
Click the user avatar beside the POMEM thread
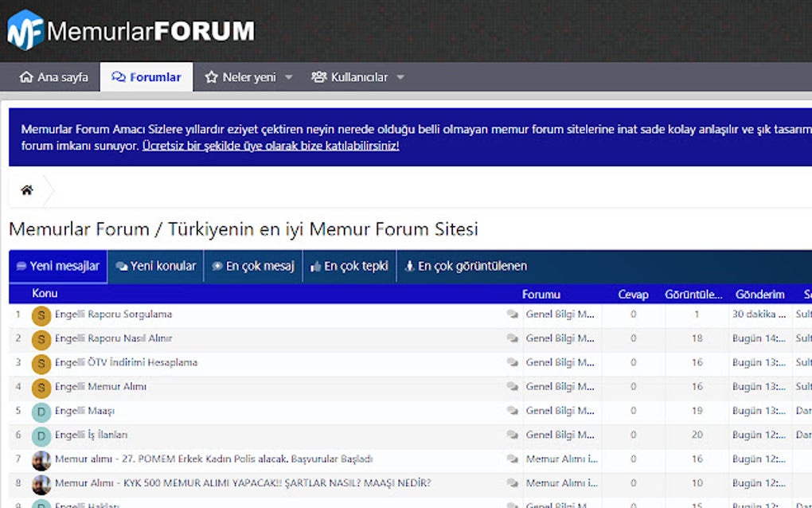(x=41, y=459)
